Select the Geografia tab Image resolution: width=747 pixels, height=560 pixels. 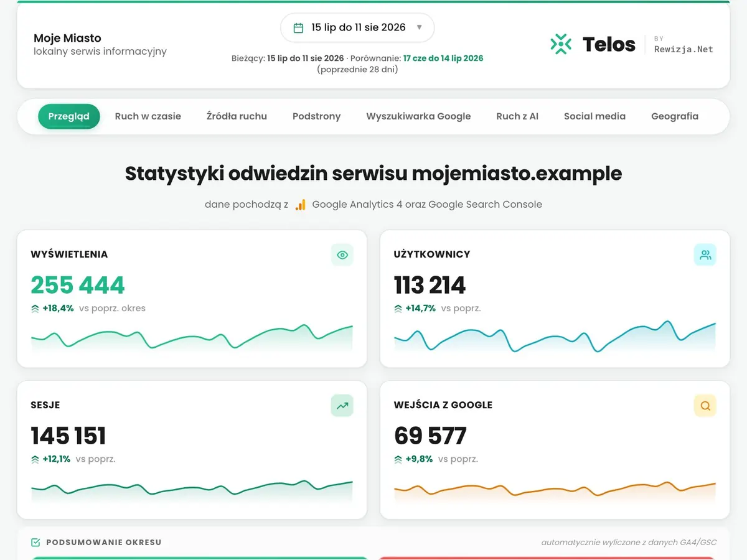pos(675,116)
